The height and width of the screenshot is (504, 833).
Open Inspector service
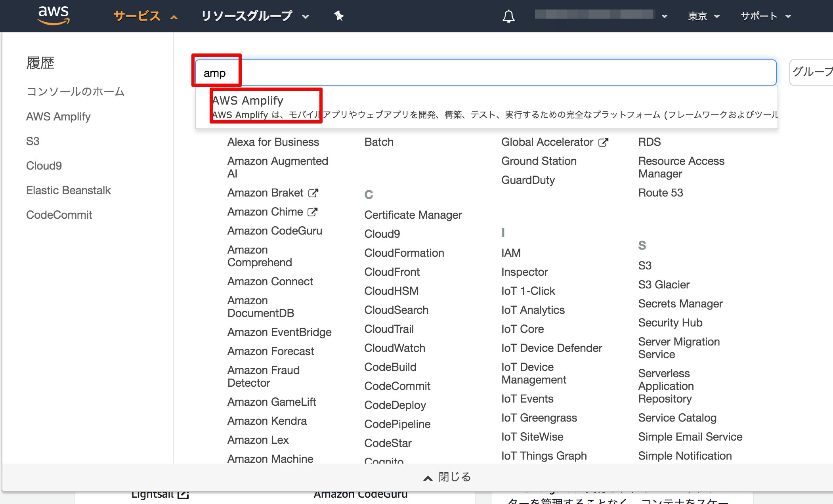pos(524,272)
